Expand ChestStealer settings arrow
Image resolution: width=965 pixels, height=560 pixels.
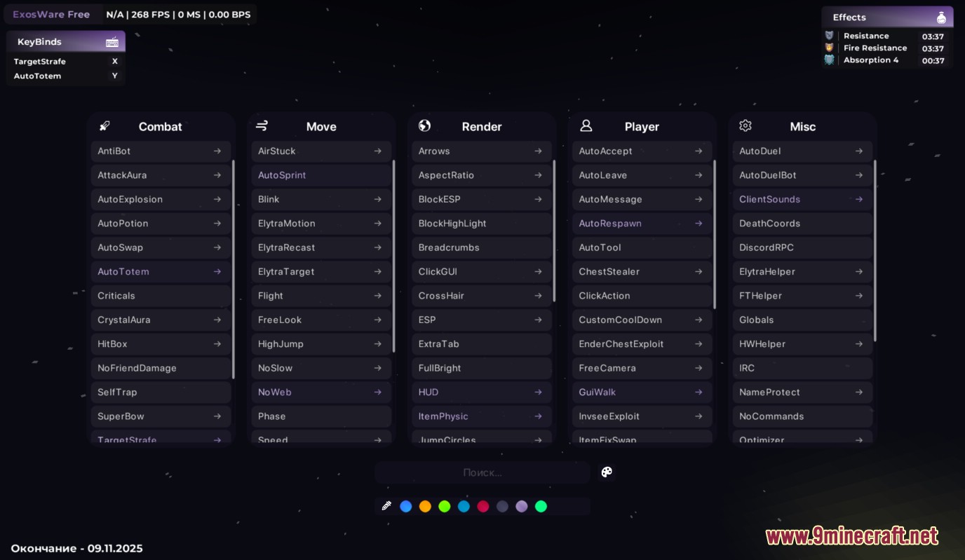699,271
